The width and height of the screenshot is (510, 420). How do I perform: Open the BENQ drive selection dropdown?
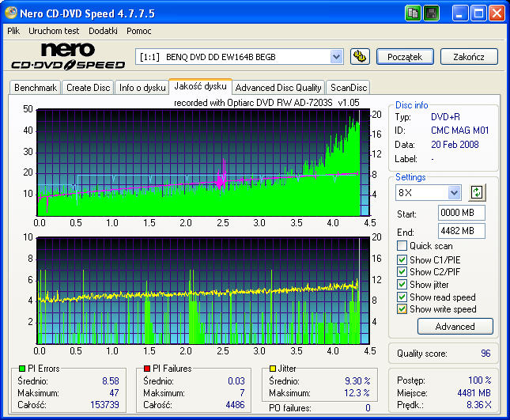[x=336, y=57]
